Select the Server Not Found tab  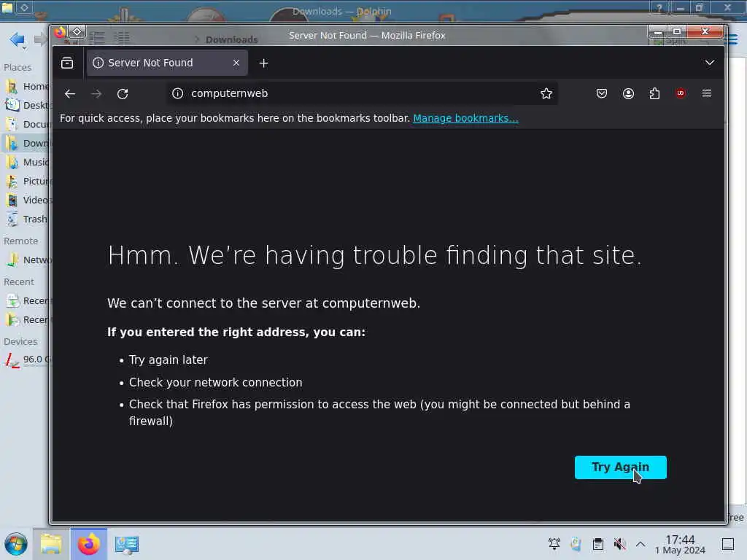(167, 63)
